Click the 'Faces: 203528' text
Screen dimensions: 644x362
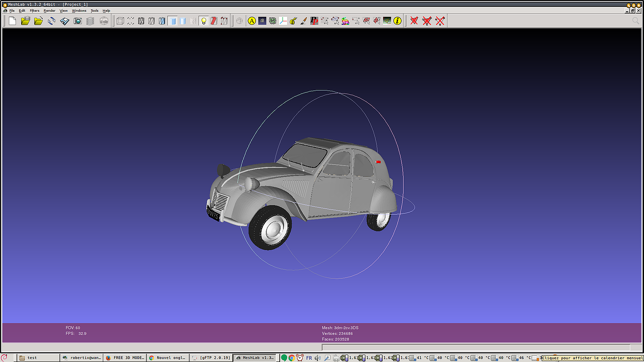click(336, 339)
